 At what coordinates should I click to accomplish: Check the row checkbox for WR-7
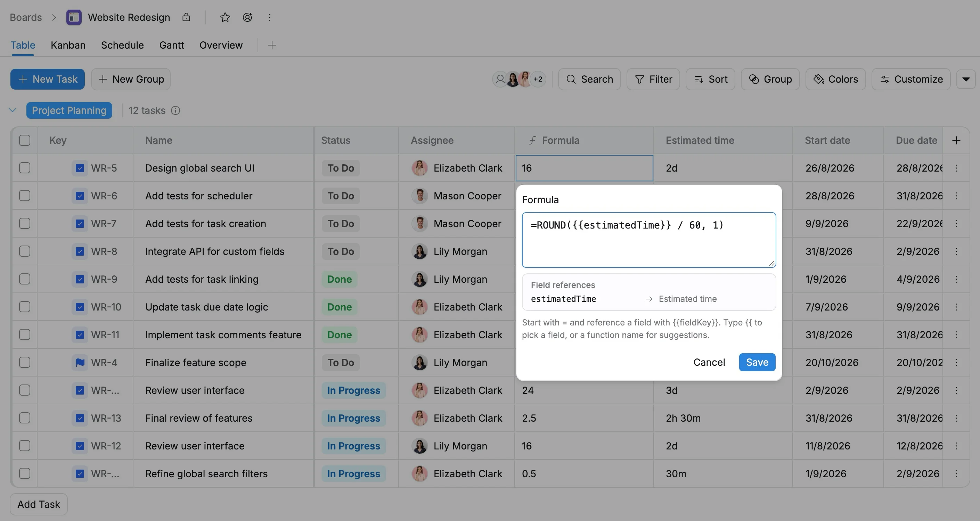(x=25, y=224)
